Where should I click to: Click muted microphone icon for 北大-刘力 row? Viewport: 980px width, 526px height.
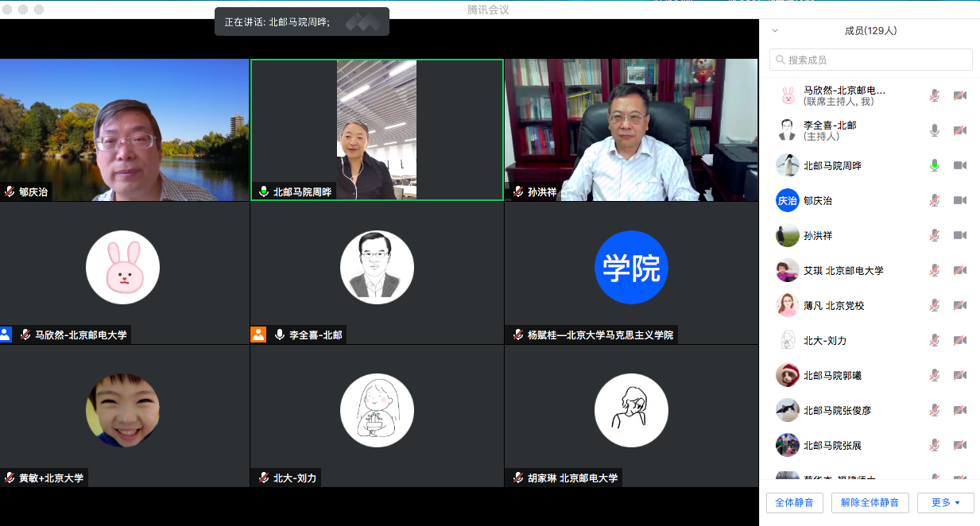(935, 340)
